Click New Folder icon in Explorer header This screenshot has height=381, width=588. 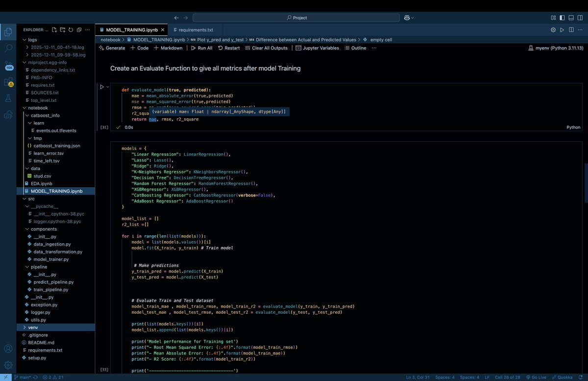click(x=63, y=30)
